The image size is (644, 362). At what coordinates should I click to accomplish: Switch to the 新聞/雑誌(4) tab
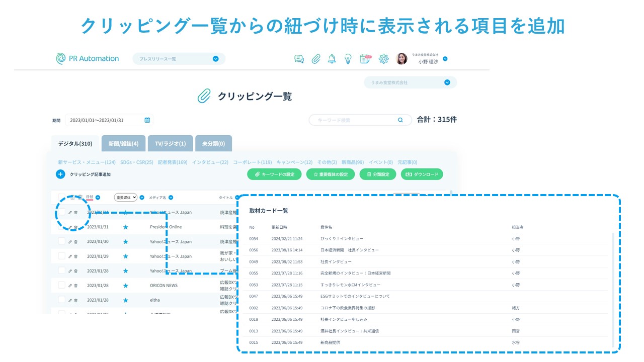[x=123, y=144]
